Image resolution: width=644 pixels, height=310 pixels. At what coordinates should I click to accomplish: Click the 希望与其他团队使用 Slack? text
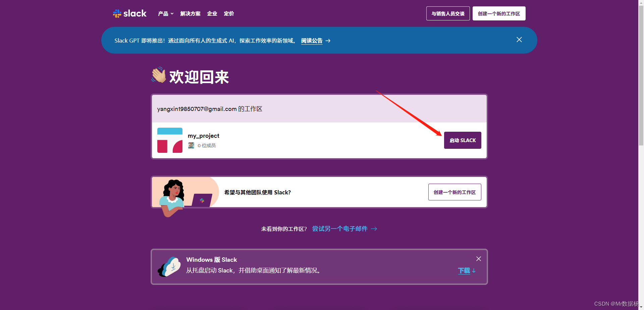[x=257, y=192]
